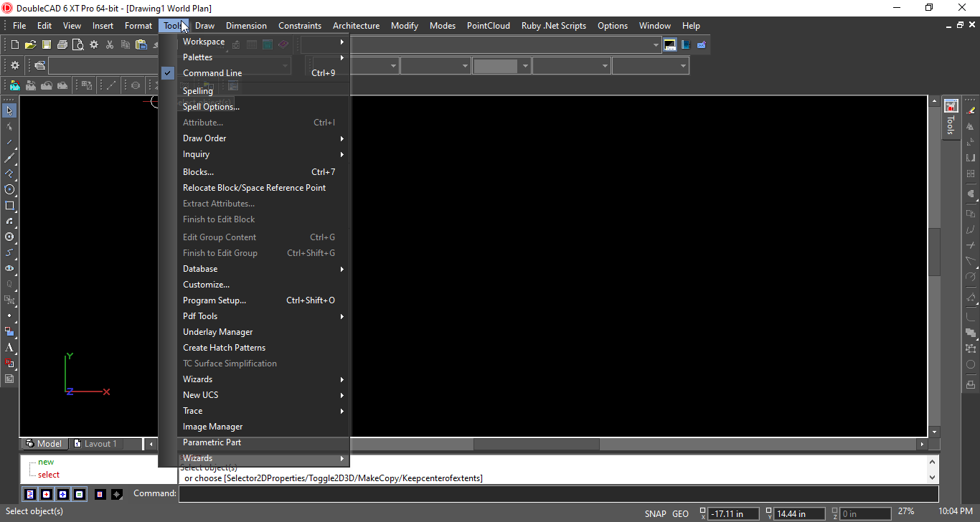The image size is (980, 522).
Task: Open the Modify menu
Action: pyautogui.click(x=405, y=26)
